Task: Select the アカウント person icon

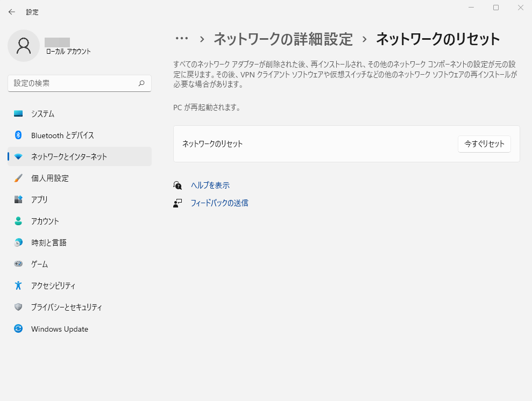Action: [18, 221]
